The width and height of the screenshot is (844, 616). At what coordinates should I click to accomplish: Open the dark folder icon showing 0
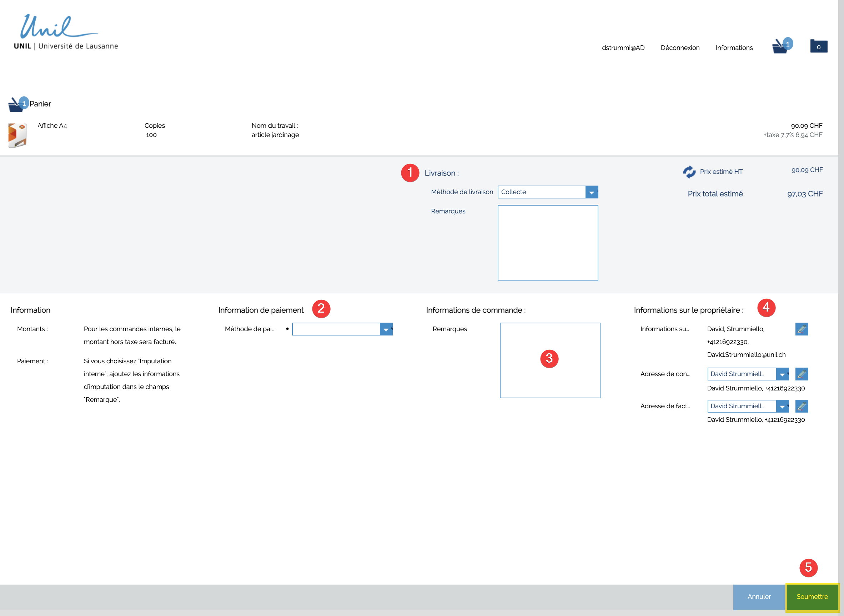(x=819, y=46)
